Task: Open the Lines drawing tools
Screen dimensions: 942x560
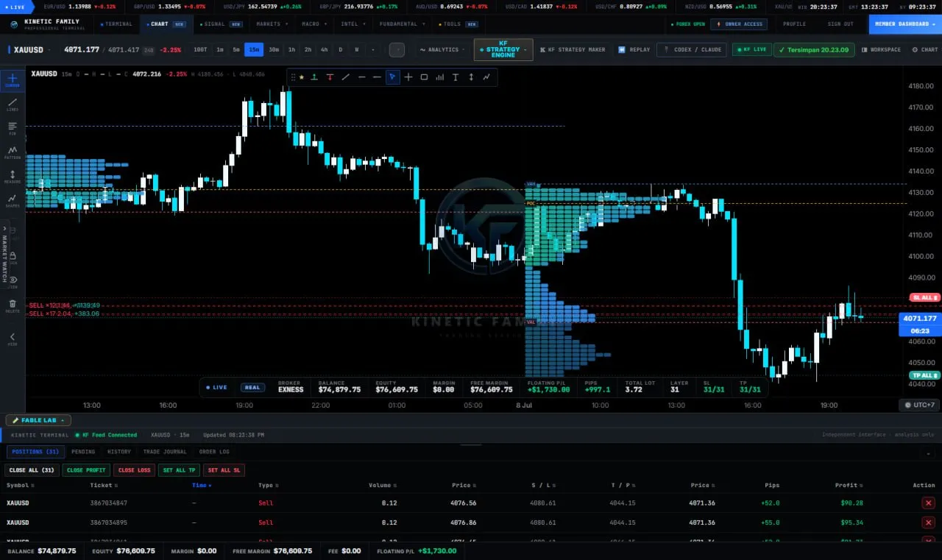Action: [x=13, y=104]
